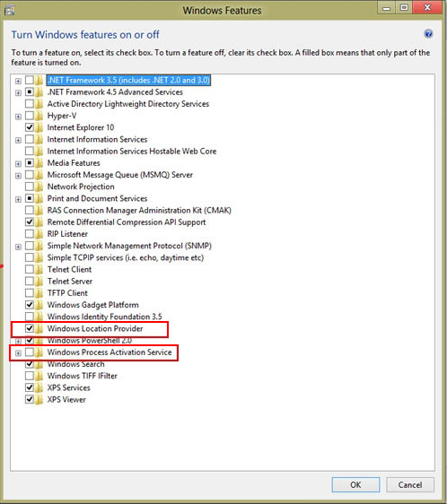Click folder icon beside XPS Viewer
The image size is (447, 504).
coord(39,400)
